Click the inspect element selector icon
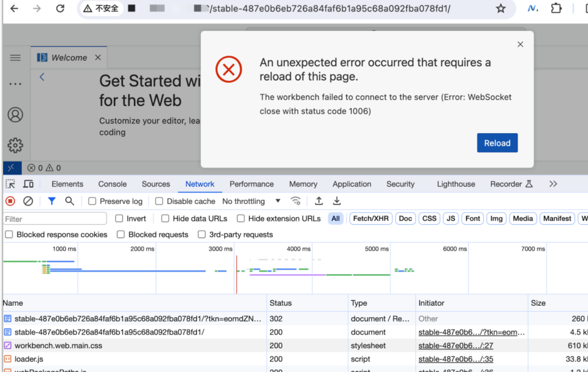Viewport: 588px width, 372px height. pyautogui.click(x=10, y=184)
